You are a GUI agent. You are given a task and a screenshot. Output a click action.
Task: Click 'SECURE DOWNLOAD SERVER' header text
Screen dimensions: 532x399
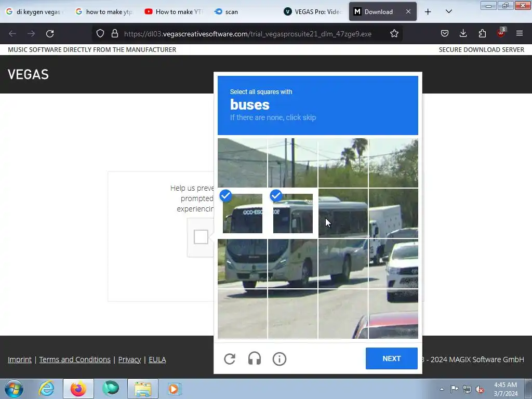482,49
